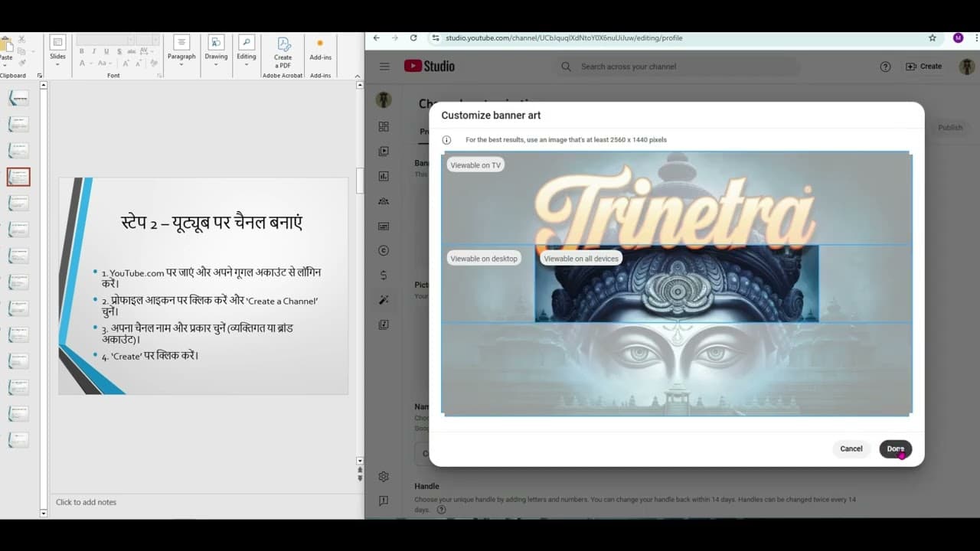Click the notes area 'Click to add notes'

(86, 502)
